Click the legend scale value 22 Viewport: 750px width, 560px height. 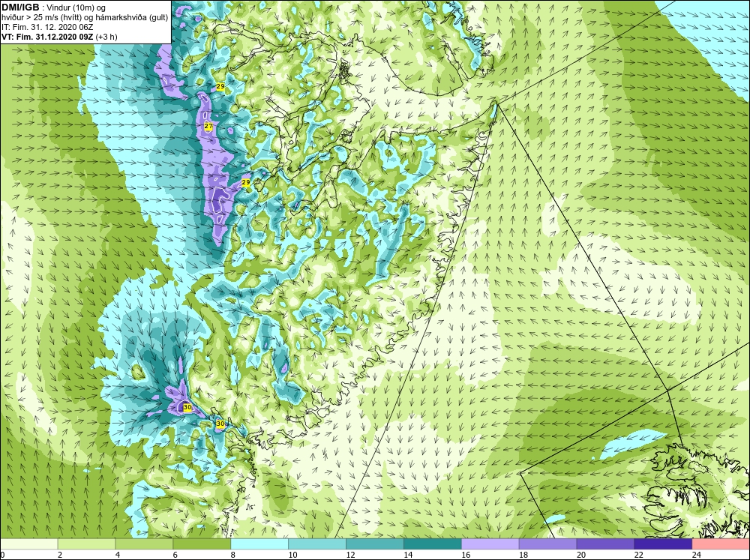coord(638,555)
